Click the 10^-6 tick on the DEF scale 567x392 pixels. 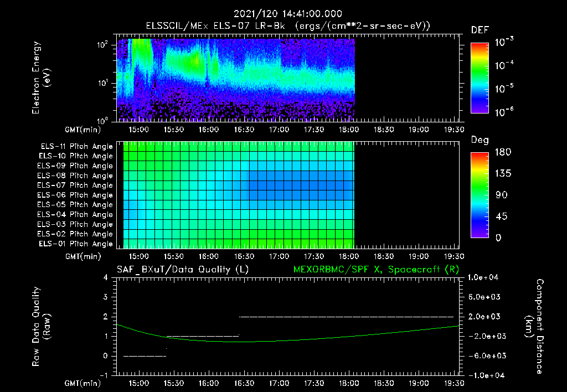click(504, 111)
